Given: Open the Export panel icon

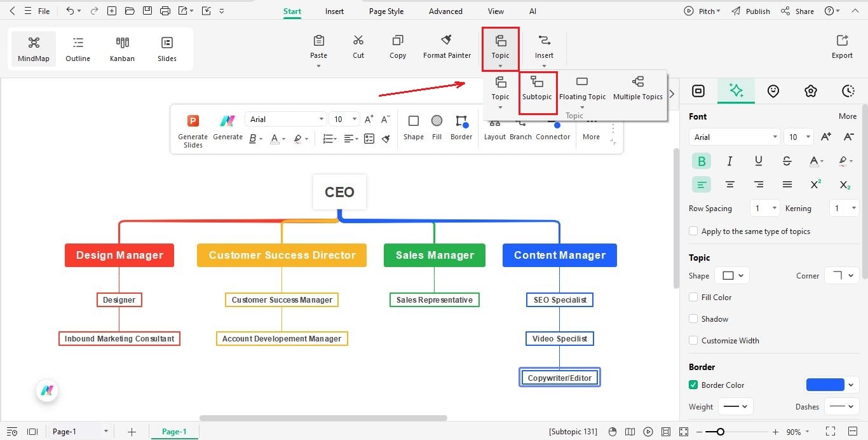Looking at the screenshot, I should coord(841,46).
